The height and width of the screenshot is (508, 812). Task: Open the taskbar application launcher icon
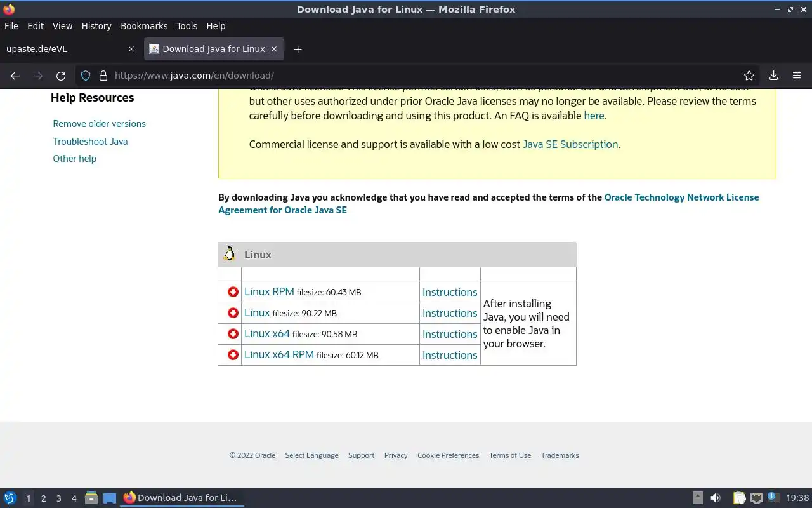(10, 498)
